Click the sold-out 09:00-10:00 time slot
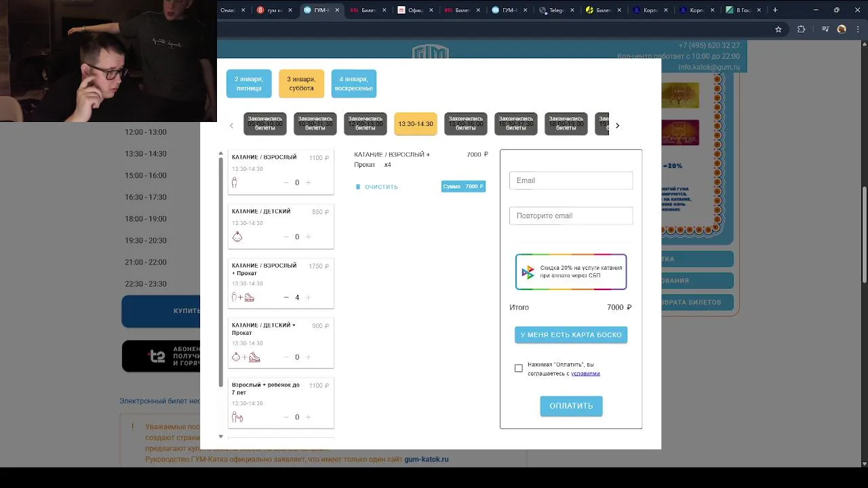This screenshot has width=868, height=488. pos(265,124)
